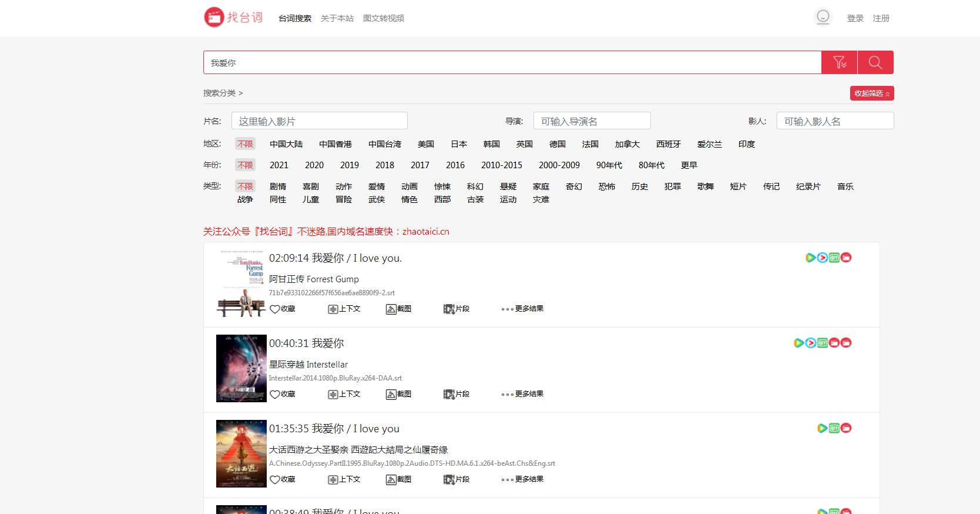Click the 找台词 site logo
980x514 pixels.
pos(233,18)
